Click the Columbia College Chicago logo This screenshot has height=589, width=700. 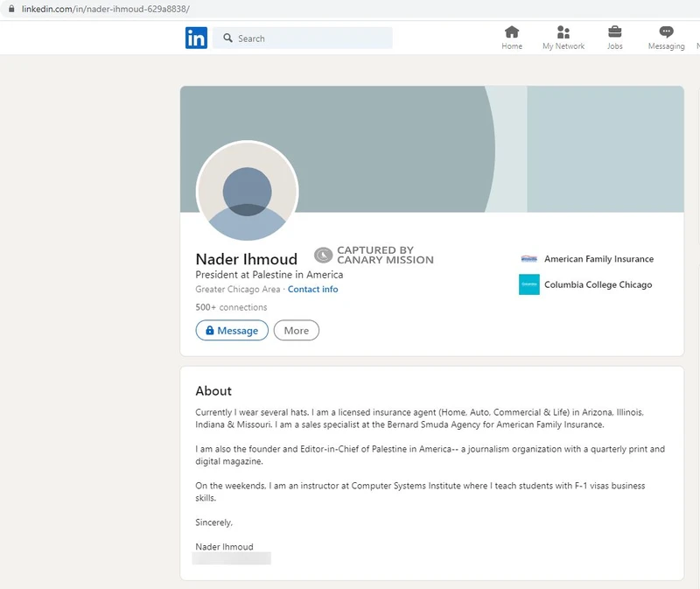tap(529, 284)
